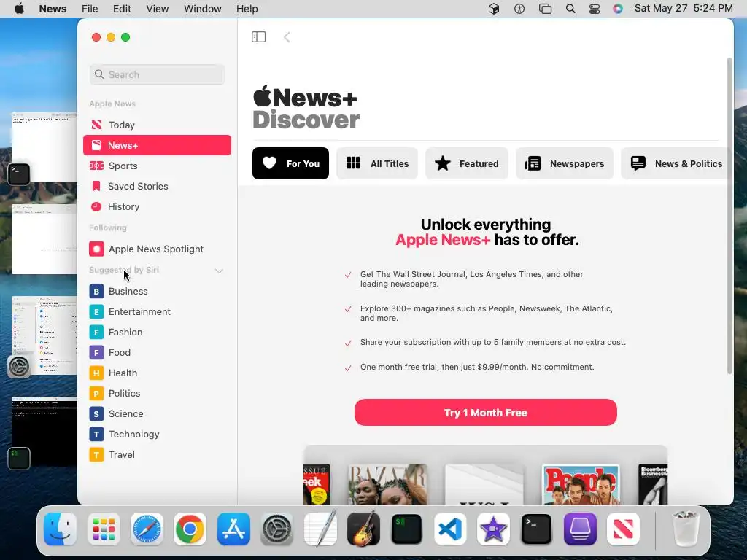Open the Window menu
This screenshot has width=747, height=560.
(203, 9)
